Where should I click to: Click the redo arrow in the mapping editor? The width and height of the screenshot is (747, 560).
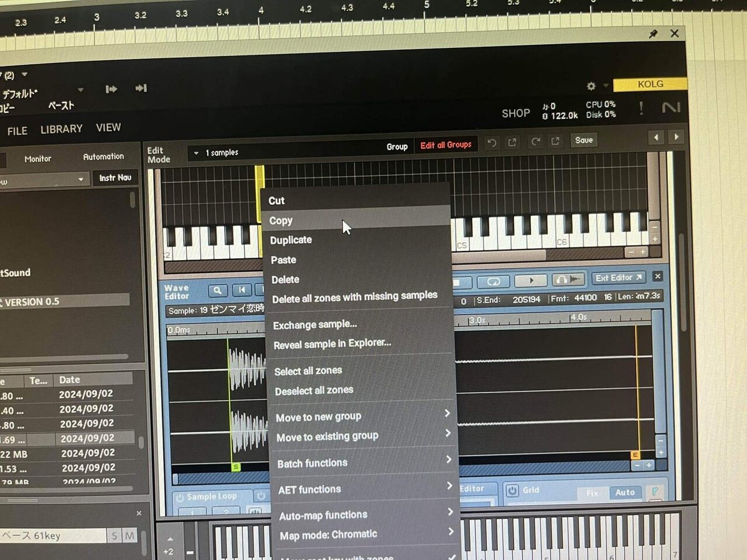(535, 141)
